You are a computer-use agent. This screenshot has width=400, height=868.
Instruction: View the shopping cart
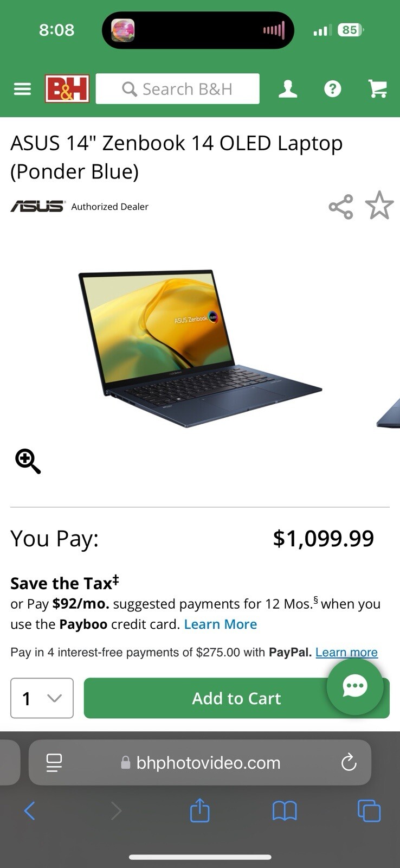[x=378, y=88]
